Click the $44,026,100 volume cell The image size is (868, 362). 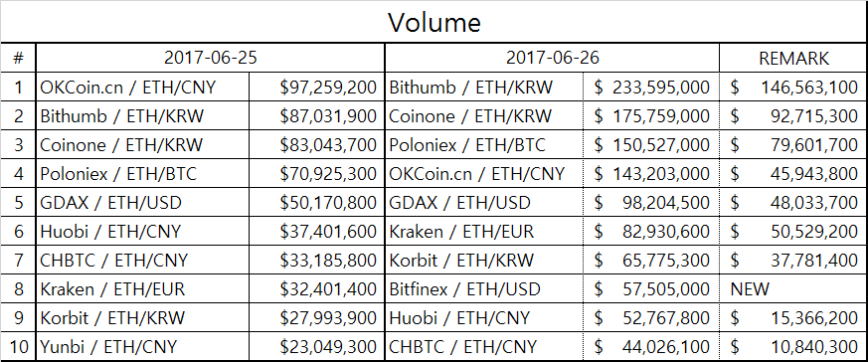[651, 346]
